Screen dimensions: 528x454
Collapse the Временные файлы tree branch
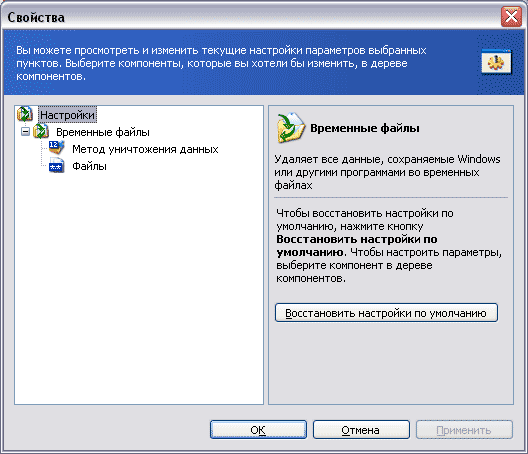25,131
